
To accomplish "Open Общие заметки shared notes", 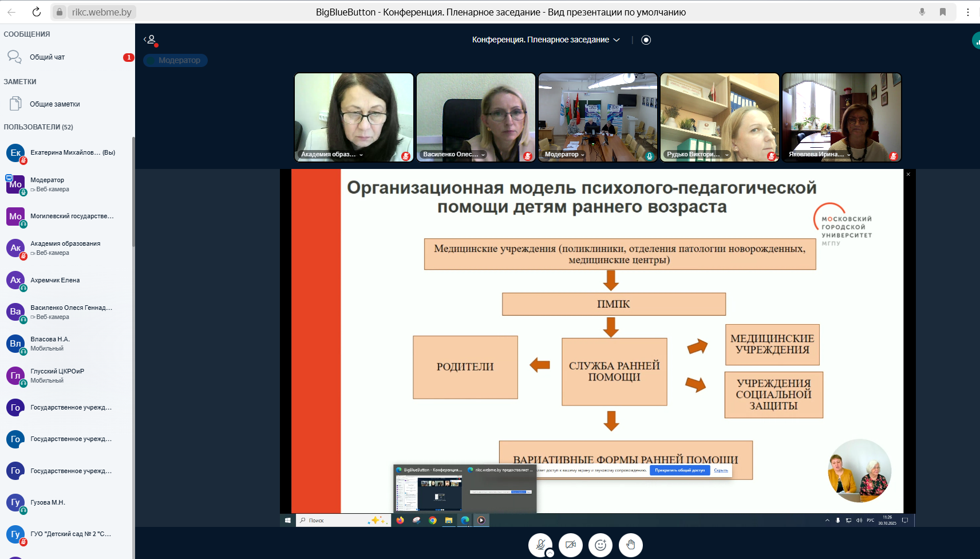I will point(54,104).
